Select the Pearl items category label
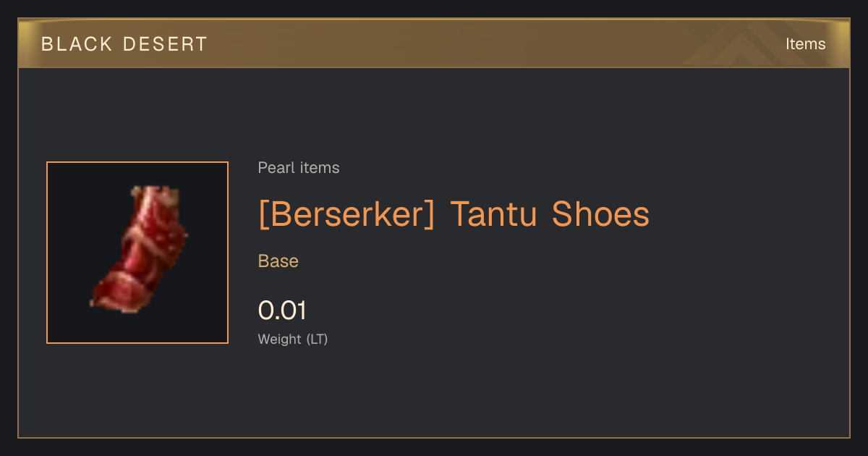Screen dimensions: 868x456 coord(299,168)
